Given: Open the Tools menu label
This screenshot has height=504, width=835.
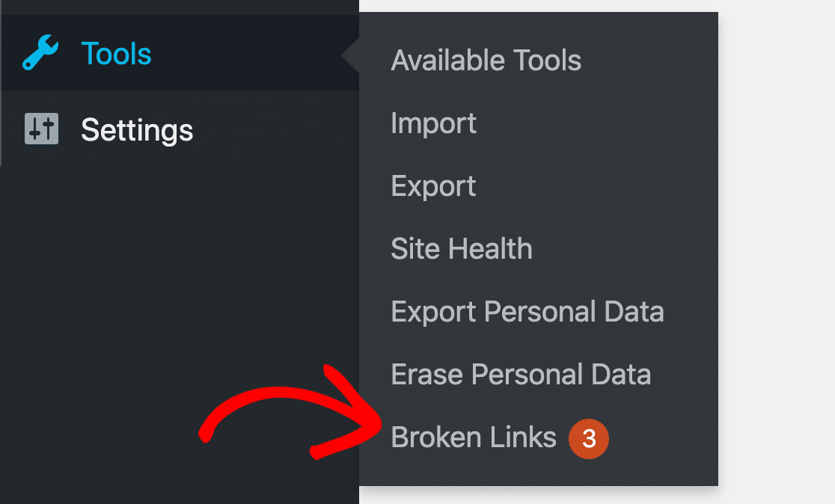Looking at the screenshot, I should coord(116,54).
